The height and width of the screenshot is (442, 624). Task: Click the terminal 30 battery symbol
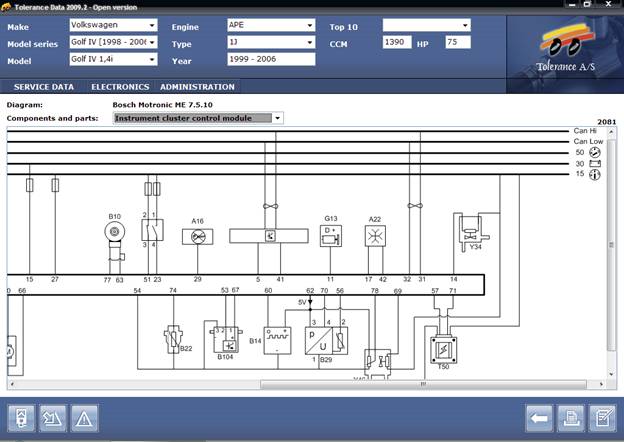pos(595,164)
